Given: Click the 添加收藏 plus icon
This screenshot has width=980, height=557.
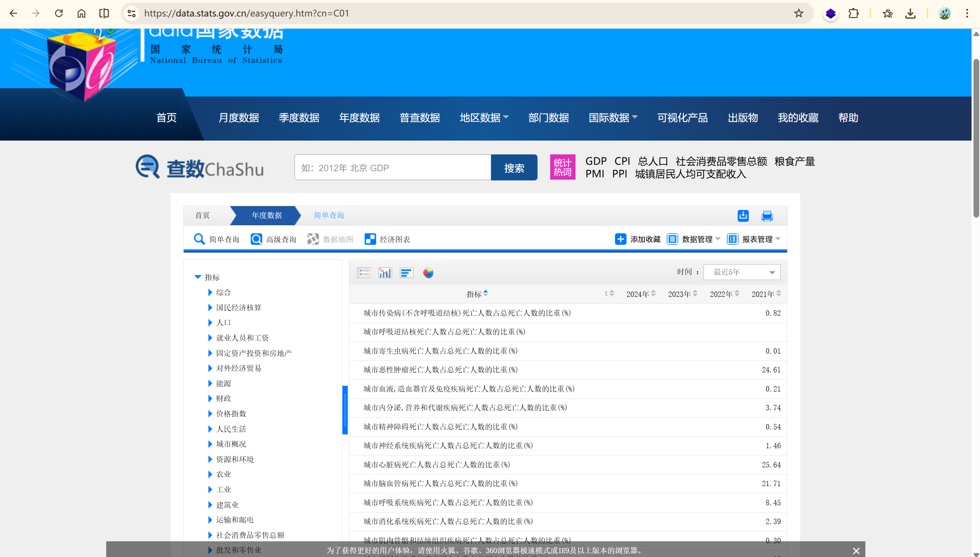Looking at the screenshot, I should pyautogui.click(x=620, y=239).
